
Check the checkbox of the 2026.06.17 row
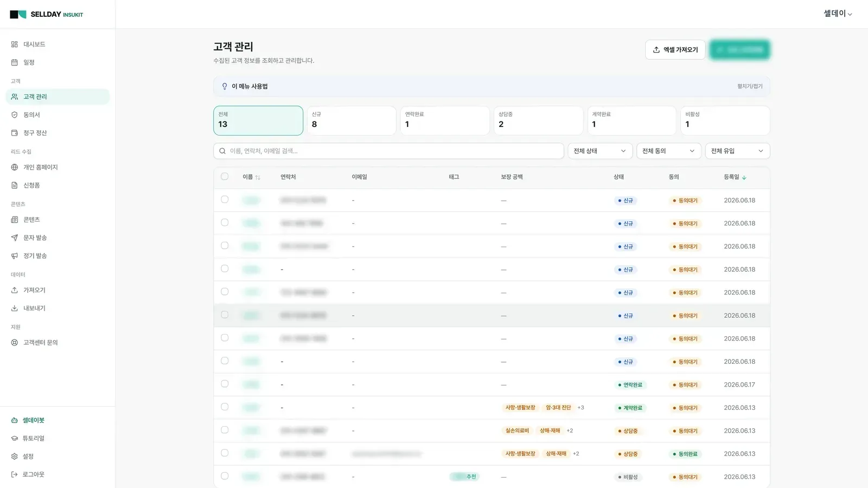(225, 384)
